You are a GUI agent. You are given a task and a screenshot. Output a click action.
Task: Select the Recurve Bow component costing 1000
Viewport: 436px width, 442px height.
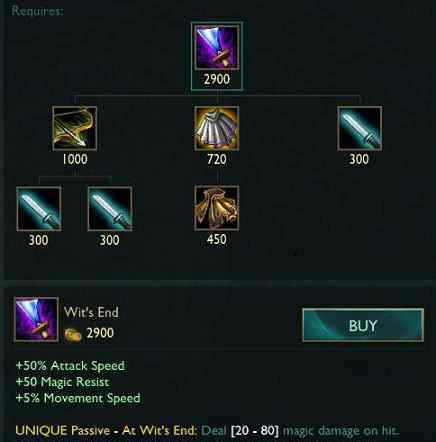(75, 128)
